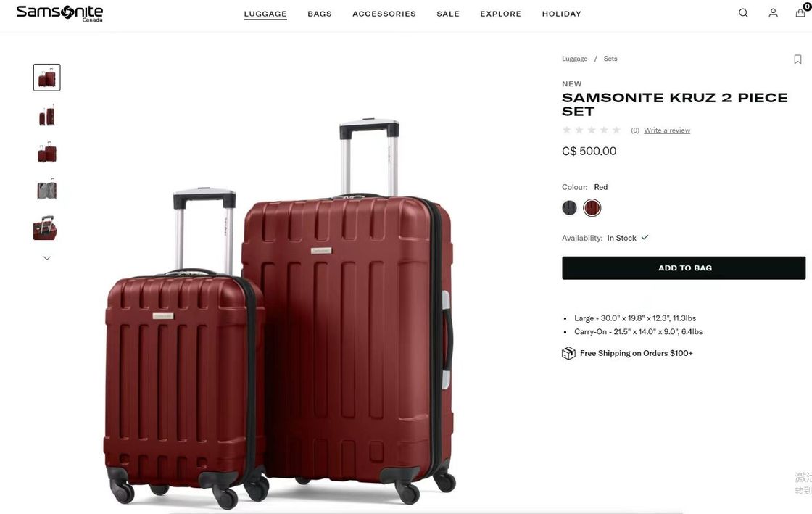Select the black colour swatch
This screenshot has width=812, height=514.
569,207
